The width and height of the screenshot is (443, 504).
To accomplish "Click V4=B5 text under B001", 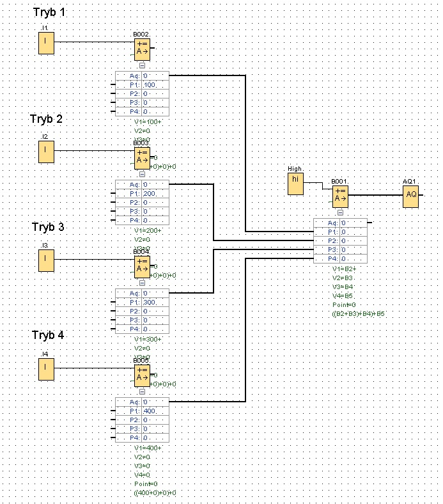I will tap(343, 295).
